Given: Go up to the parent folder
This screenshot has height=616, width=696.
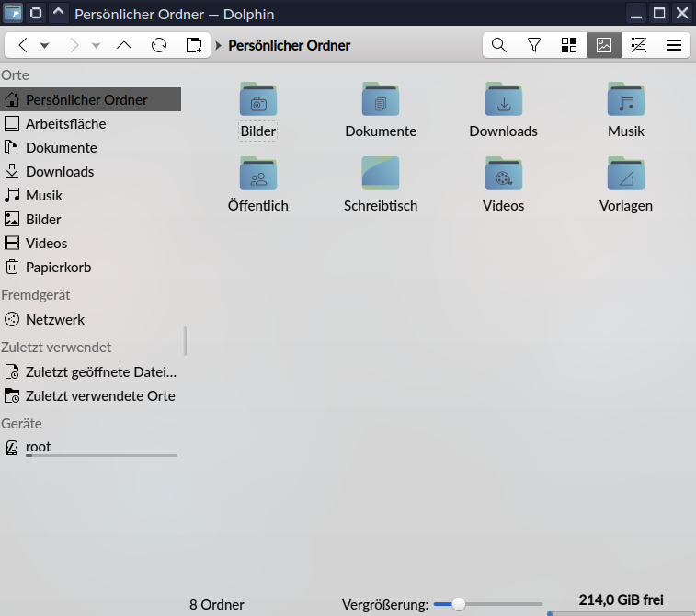Looking at the screenshot, I should coord(124,45).
